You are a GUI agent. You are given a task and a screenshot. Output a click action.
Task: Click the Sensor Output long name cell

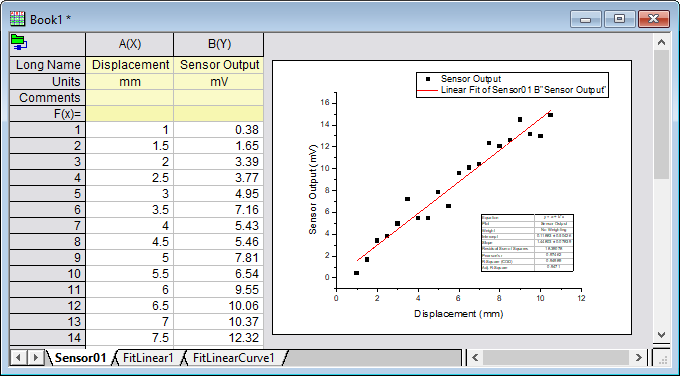(x=219, y=65)
